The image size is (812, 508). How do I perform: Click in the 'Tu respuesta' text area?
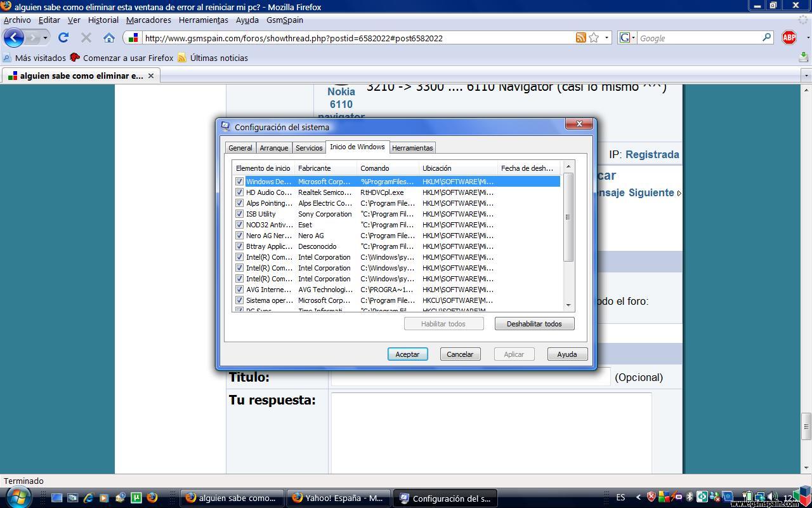click(x=491, y=433)
